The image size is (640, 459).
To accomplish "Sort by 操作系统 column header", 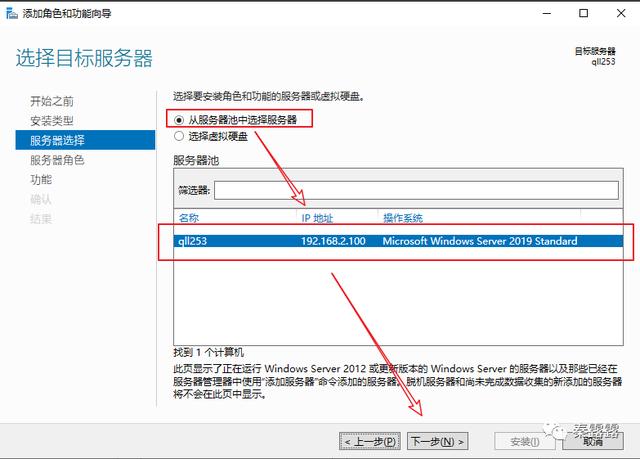I will [402, 218].
